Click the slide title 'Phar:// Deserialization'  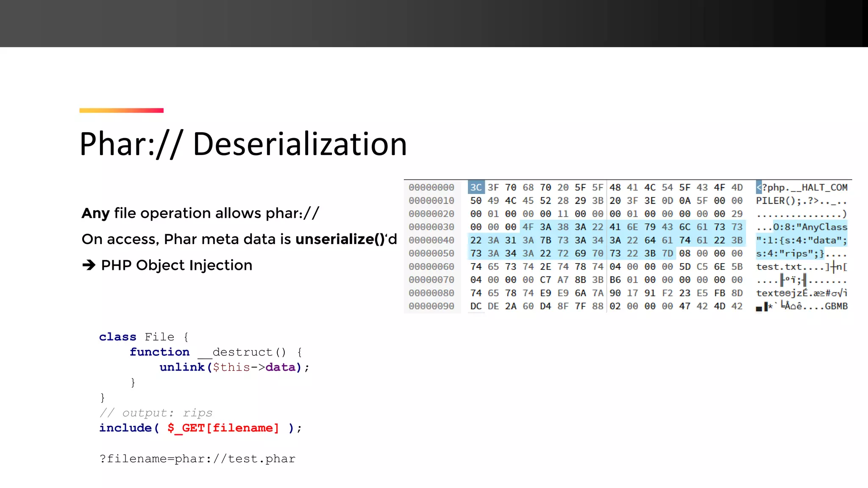[243, 144]
